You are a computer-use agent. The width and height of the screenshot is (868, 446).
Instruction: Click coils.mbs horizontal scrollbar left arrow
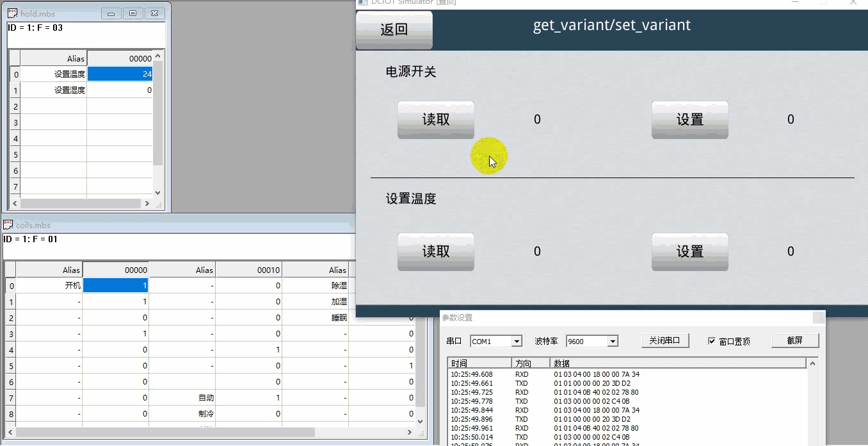[x=11, y=432]
